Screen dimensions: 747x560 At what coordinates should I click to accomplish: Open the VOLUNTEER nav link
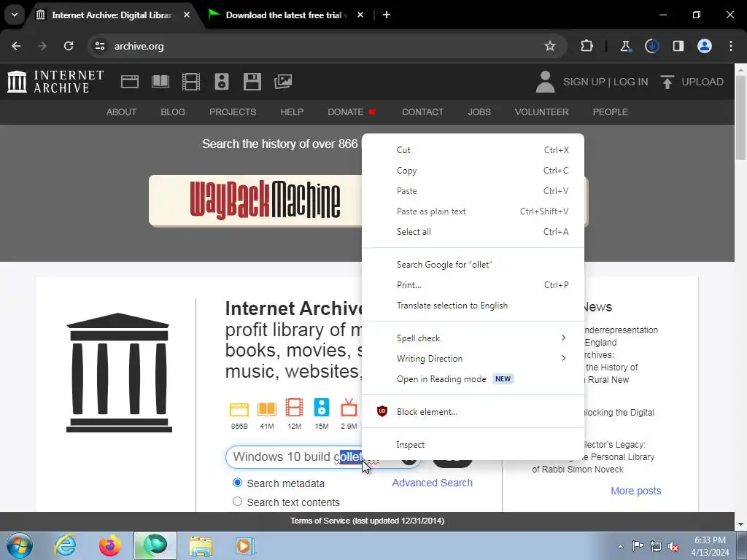coord(541,112)
